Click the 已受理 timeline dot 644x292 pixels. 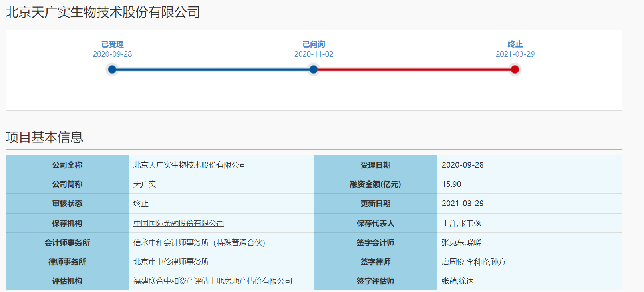coord(112,70)
